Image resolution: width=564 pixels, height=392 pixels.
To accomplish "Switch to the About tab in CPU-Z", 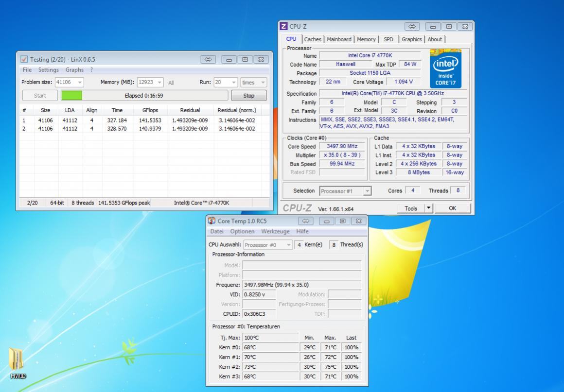I will coord(435,39).
